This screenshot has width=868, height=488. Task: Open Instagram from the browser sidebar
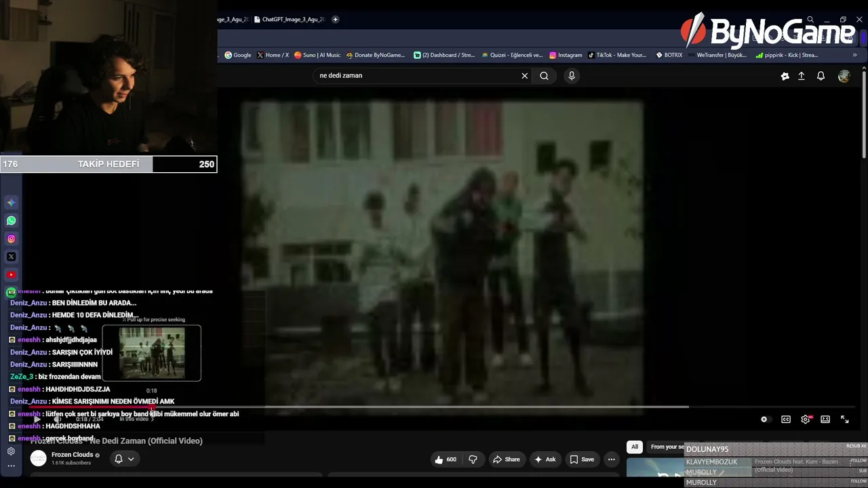[11, 239]
